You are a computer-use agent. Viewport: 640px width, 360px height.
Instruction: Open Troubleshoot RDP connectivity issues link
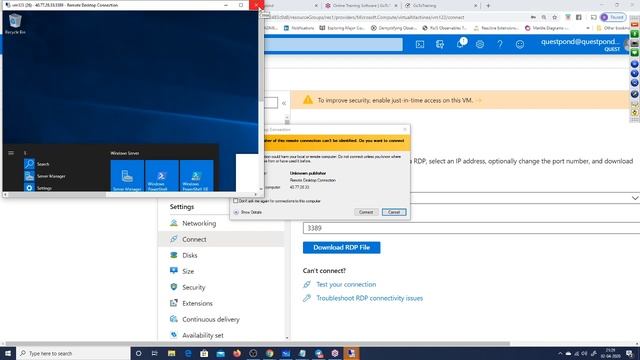369,298
